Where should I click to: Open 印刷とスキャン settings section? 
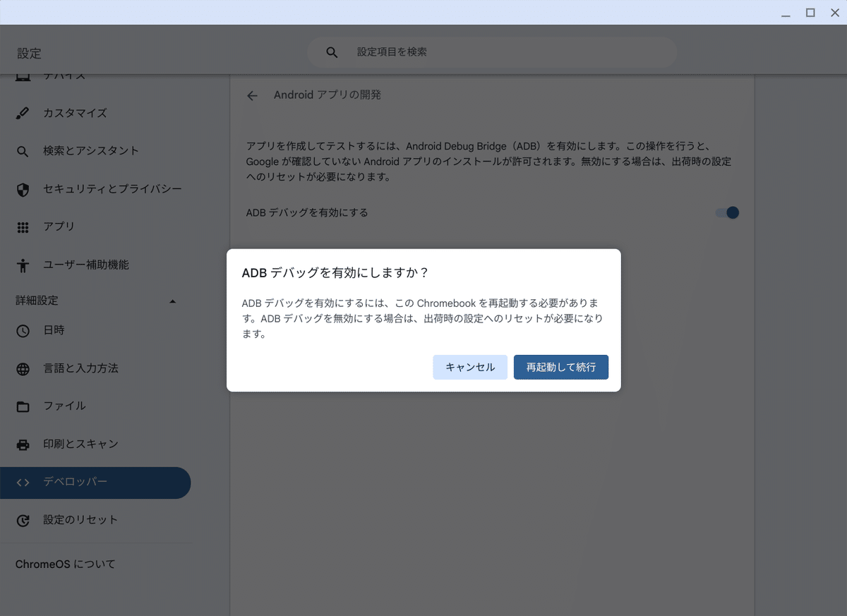point(95,445)
